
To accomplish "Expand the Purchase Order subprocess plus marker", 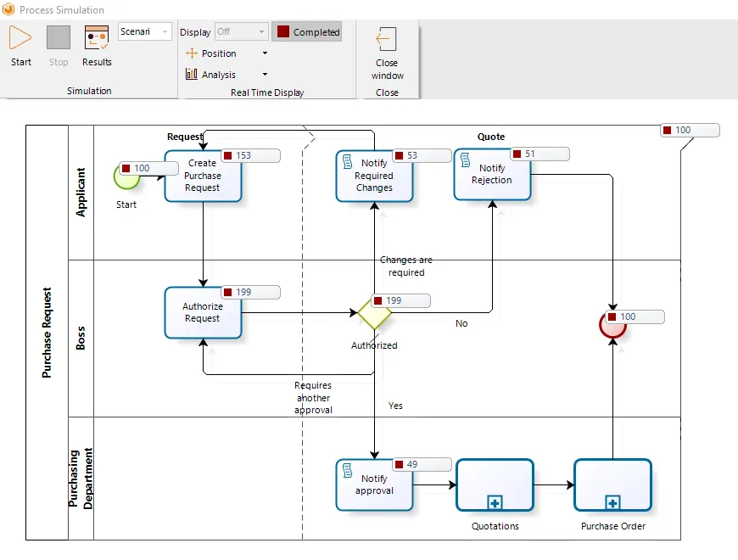I will click(x=612, y=502).
